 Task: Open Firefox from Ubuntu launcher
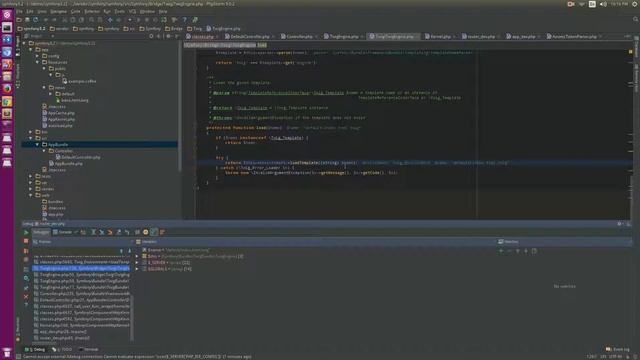[7, 89]
